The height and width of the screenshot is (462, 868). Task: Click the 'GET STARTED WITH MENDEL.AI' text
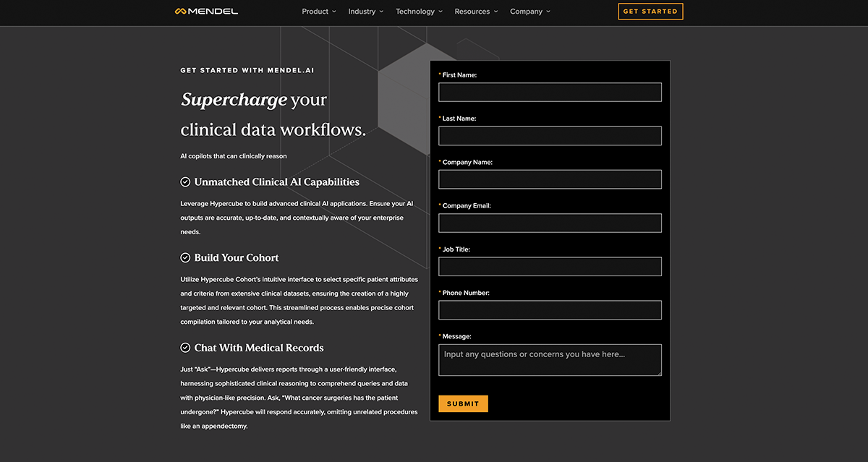tap(247, 71)
